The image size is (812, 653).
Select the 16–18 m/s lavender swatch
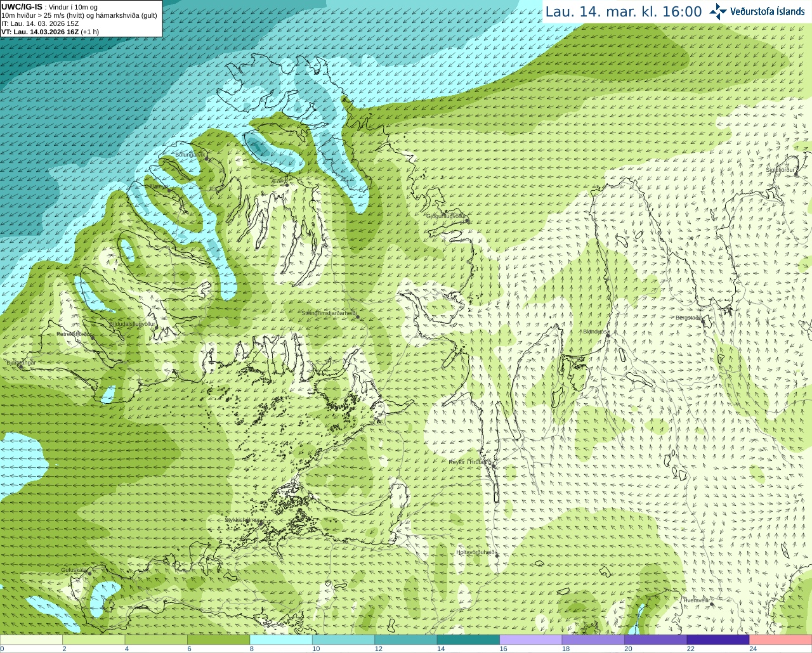point(531,640)
